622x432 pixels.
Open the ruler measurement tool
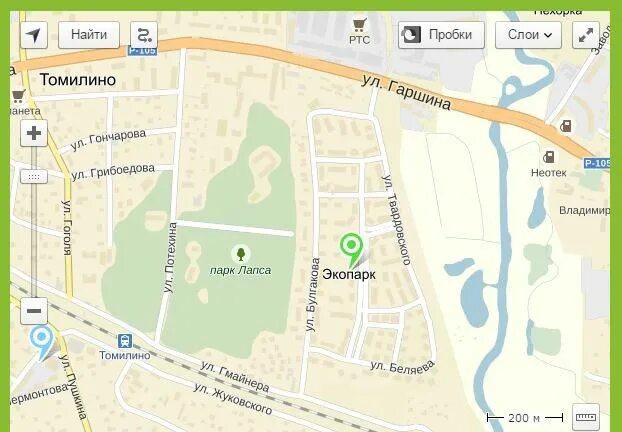click(x=586, y=417)
